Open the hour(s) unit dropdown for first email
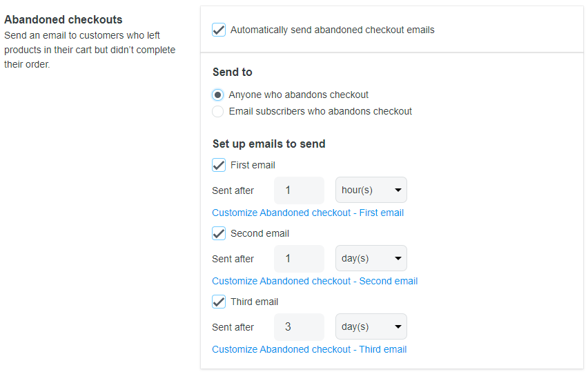The width and height of the screenshot is (588, 372). pos(371,190)
